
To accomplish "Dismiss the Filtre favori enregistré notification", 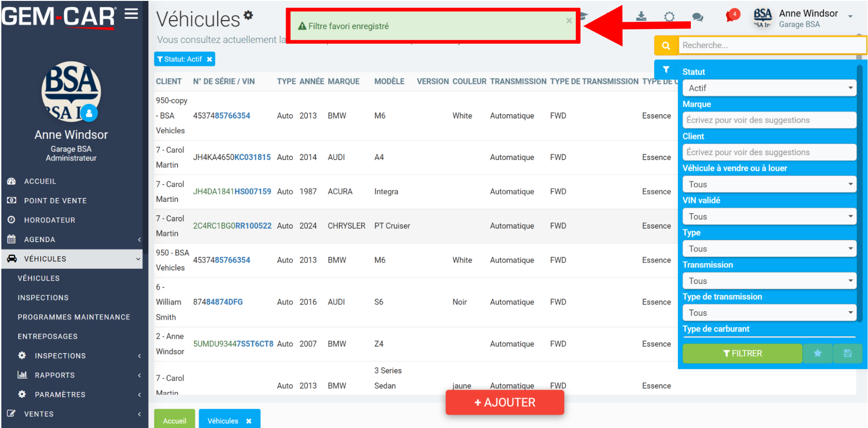I will pos(569,21).
